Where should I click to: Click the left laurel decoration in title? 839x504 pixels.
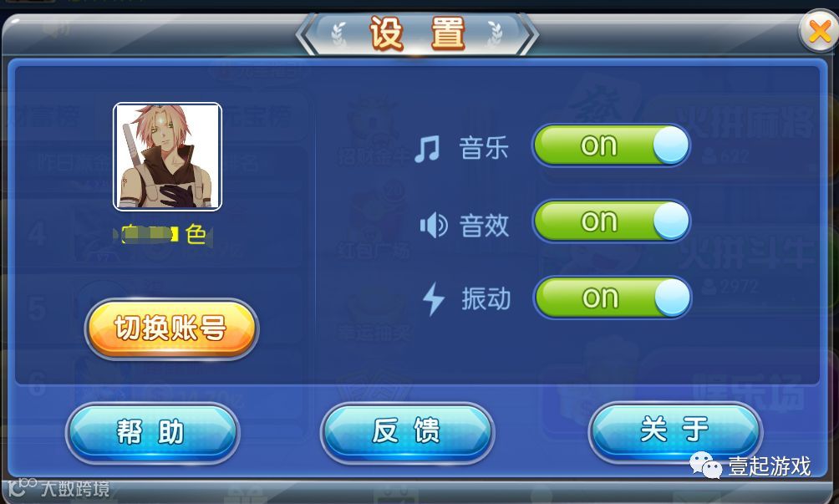[x=339, y=34]
